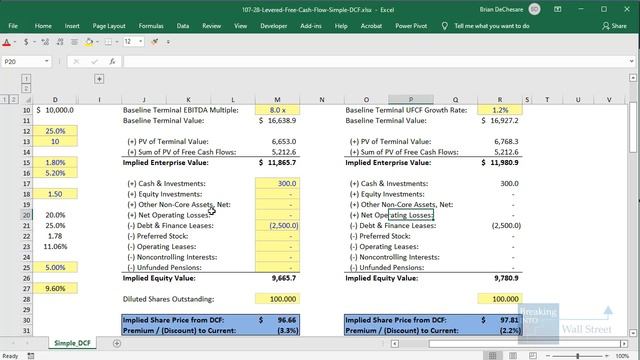Click the Center alignment icon
The image size is (640, 360).
coord(74,42)
